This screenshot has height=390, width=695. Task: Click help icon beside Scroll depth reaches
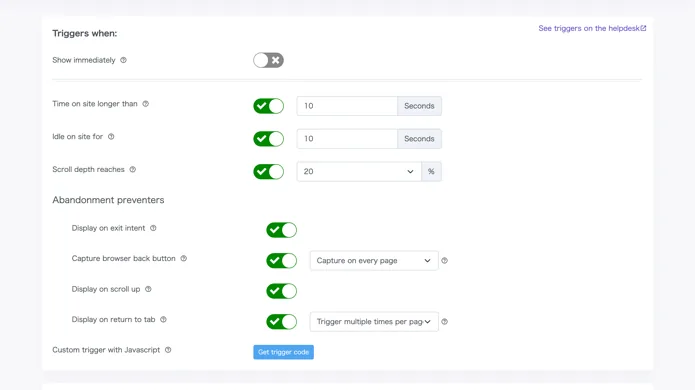coord(133,169)
